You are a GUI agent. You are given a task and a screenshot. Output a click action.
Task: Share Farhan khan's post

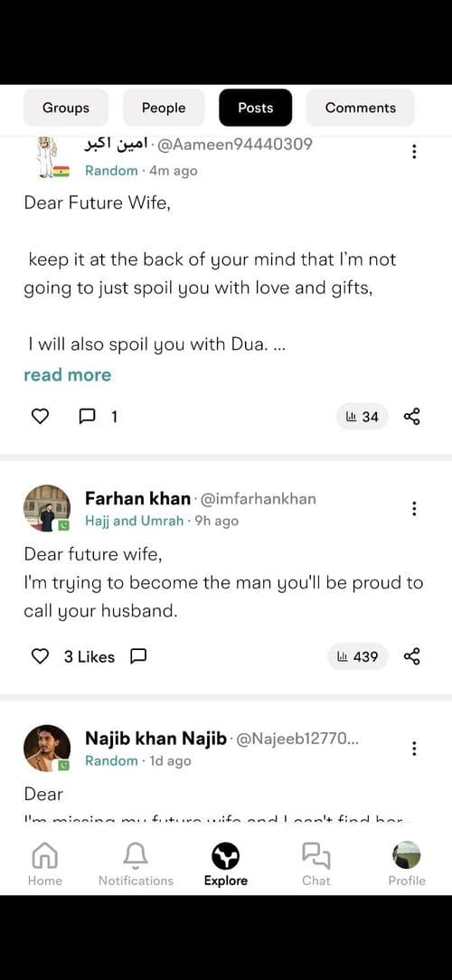coord(412,656)
